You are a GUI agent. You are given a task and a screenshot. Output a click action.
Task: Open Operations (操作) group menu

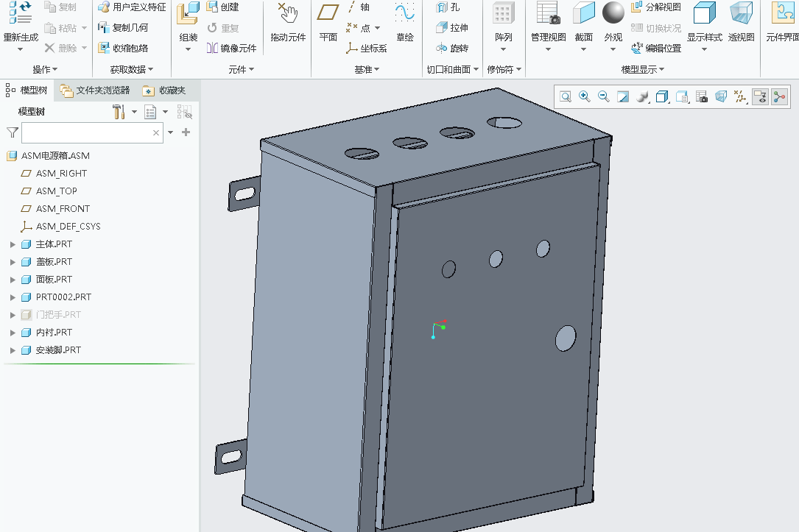(45, 69)
